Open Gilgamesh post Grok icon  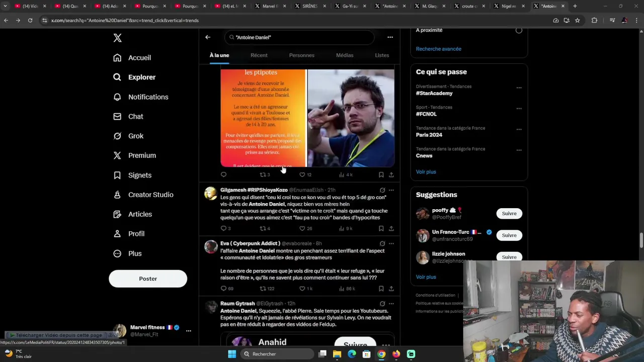click(382, 190)
